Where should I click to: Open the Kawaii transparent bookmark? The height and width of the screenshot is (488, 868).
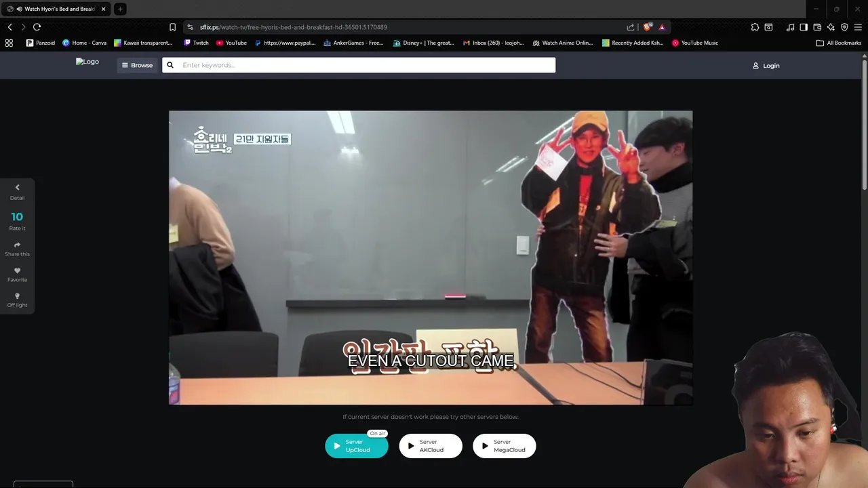[143, 43]
